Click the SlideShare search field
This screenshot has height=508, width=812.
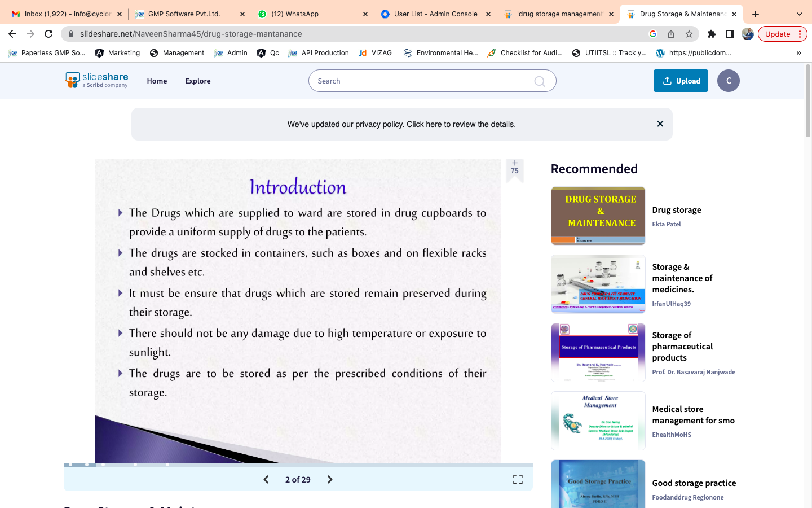click(423, 81)
